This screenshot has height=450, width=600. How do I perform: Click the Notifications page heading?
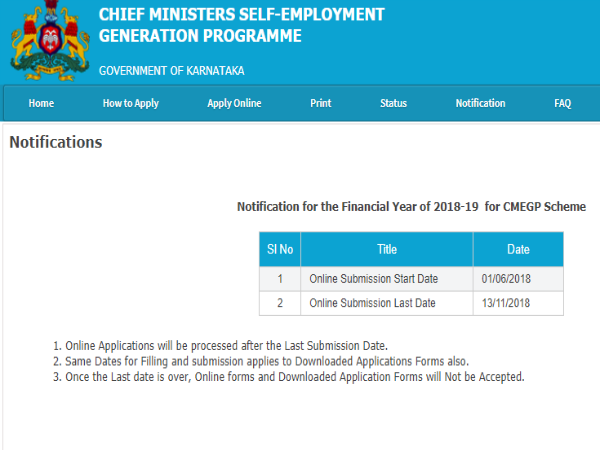click(56, 143)
